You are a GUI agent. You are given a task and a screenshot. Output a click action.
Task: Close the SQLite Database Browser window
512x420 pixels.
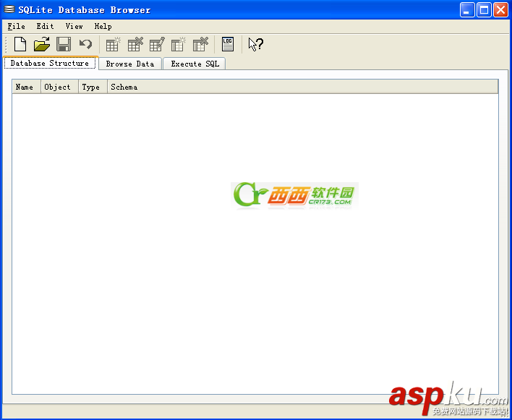(500, 10)
